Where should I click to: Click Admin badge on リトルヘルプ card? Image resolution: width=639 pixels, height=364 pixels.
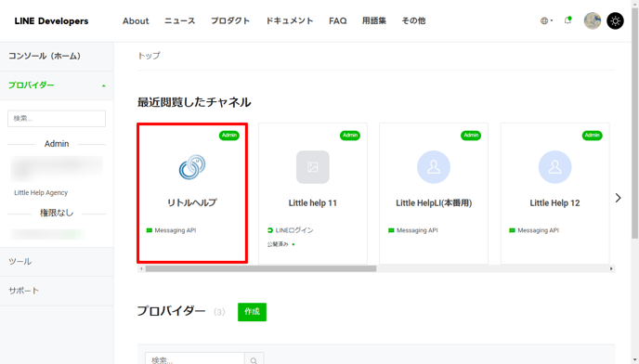pyautogui.click(x=229, y=136)
